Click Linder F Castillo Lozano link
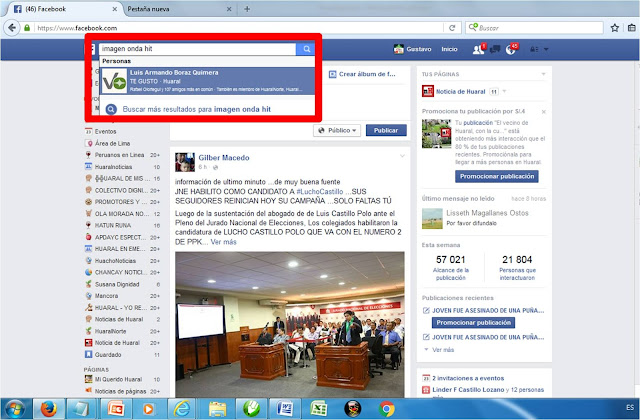Image resolution: width=640 pixels, height=420 pixels. pos(468,390)
